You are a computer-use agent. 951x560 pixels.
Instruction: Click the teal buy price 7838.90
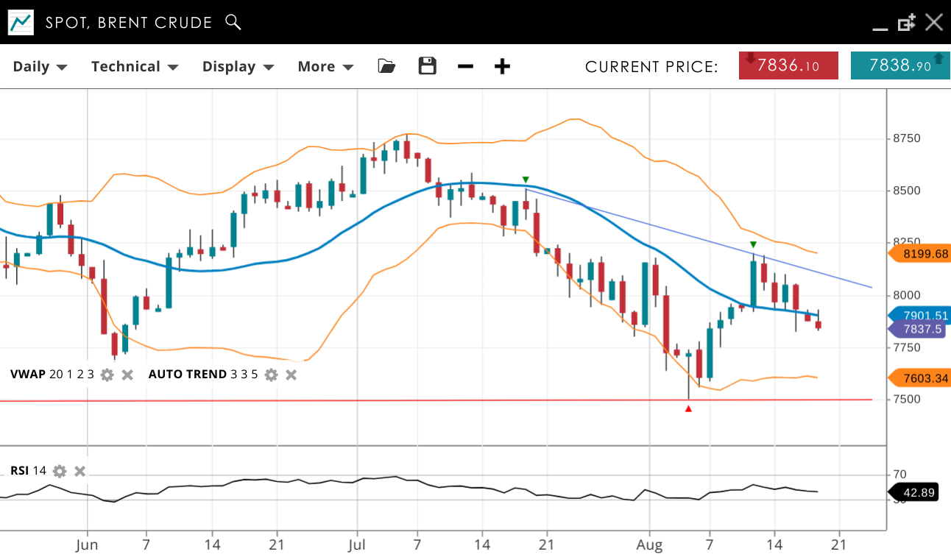click(899, 65)
